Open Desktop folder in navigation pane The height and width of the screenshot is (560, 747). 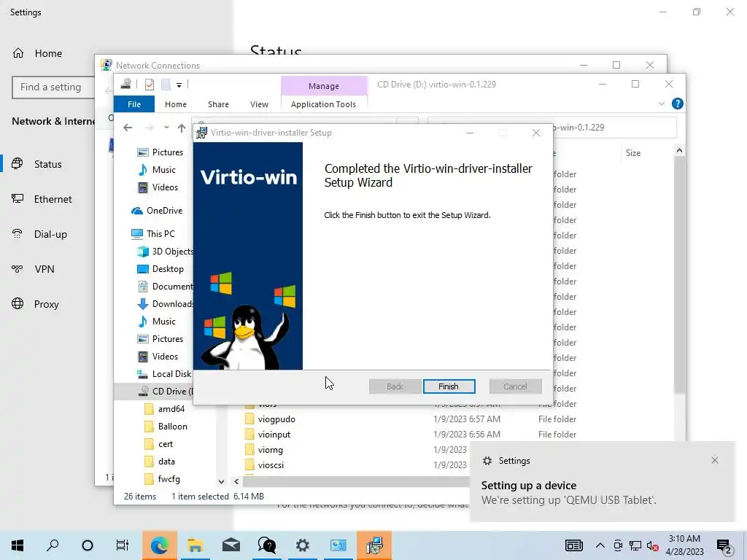pos(160,269)
